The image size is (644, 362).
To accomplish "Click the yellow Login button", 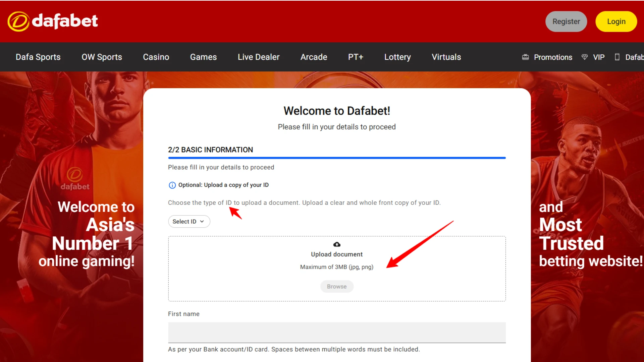I will 616,21.
